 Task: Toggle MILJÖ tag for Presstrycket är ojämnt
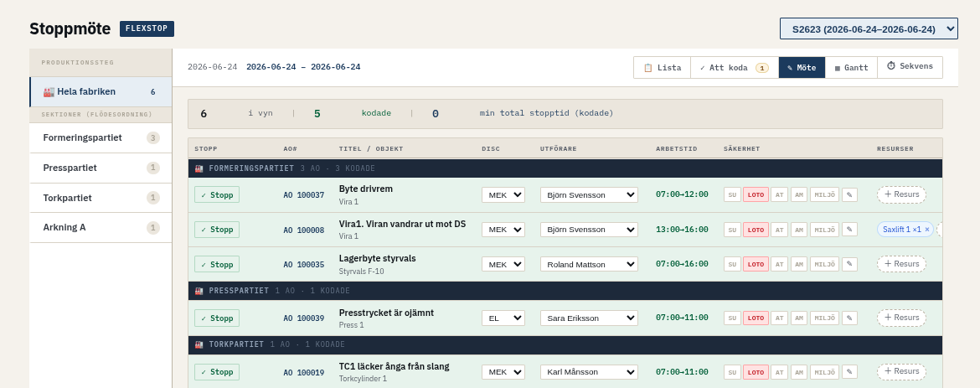[x=824, y=318]
